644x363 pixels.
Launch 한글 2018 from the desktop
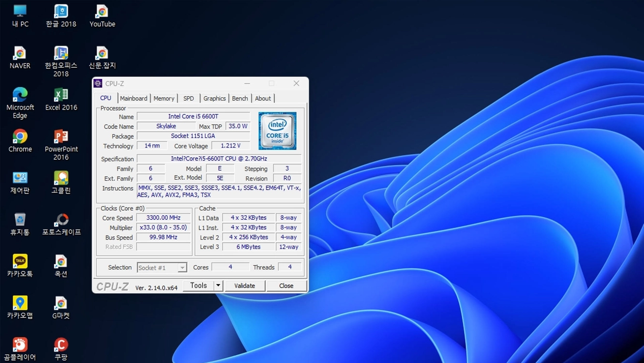tap(61, 16)
